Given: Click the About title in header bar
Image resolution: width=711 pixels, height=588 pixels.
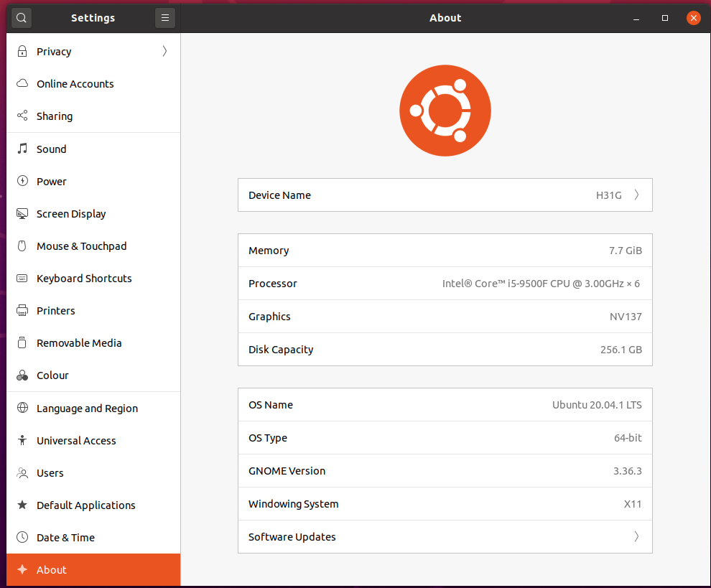Looking at the screenshot, I should pos(445,18).
